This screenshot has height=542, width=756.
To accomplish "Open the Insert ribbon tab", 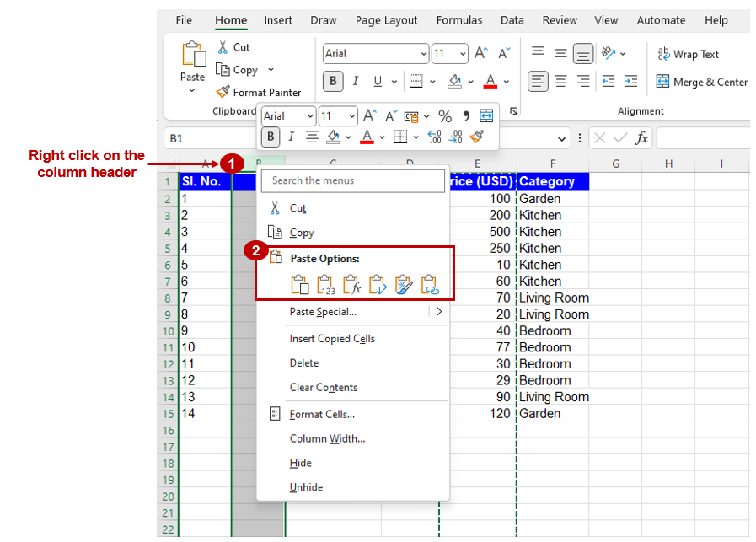I will tap(278, 20).
